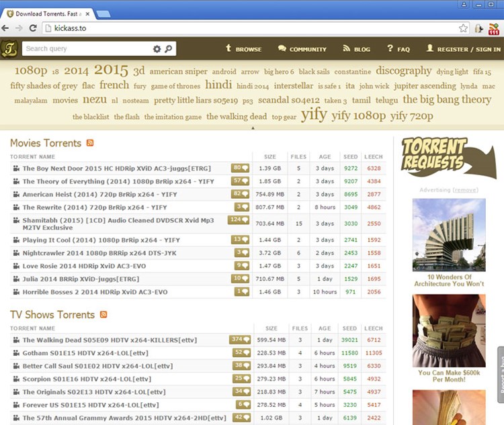This screenshot has height=425, width=504.
Task: Click the Torrent Requests banner
Action: (448, 157)
